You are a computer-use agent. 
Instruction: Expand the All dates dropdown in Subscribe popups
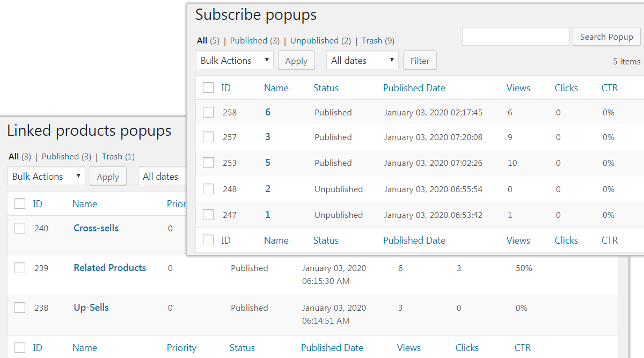point(362,61)
